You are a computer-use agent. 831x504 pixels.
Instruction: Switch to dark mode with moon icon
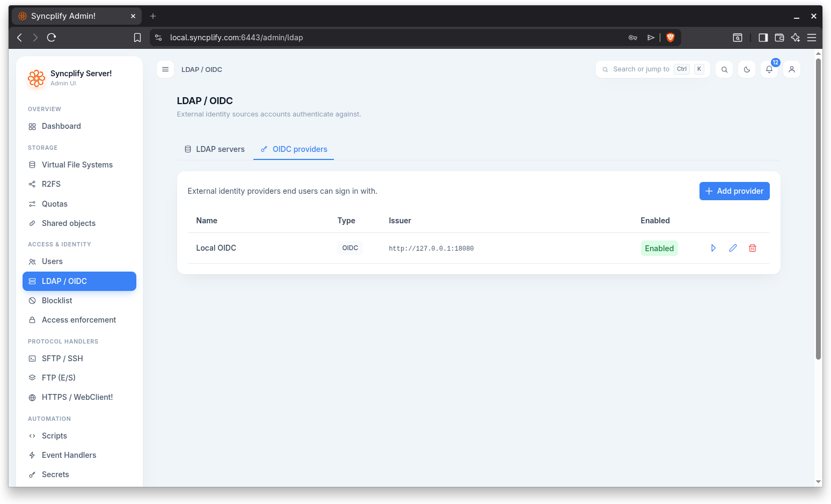pos(747,69)
